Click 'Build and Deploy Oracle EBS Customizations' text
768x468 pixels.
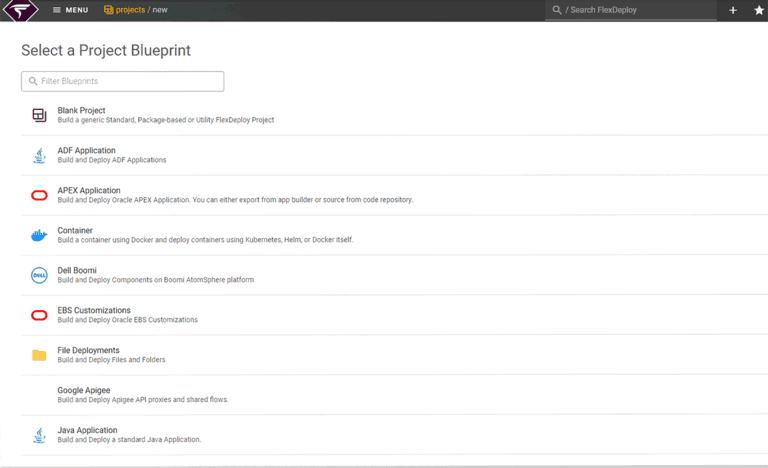pos(127,320)
